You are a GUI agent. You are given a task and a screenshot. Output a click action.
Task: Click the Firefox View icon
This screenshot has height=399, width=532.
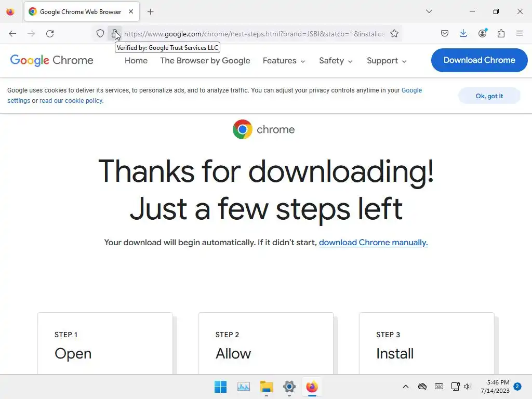10,12
